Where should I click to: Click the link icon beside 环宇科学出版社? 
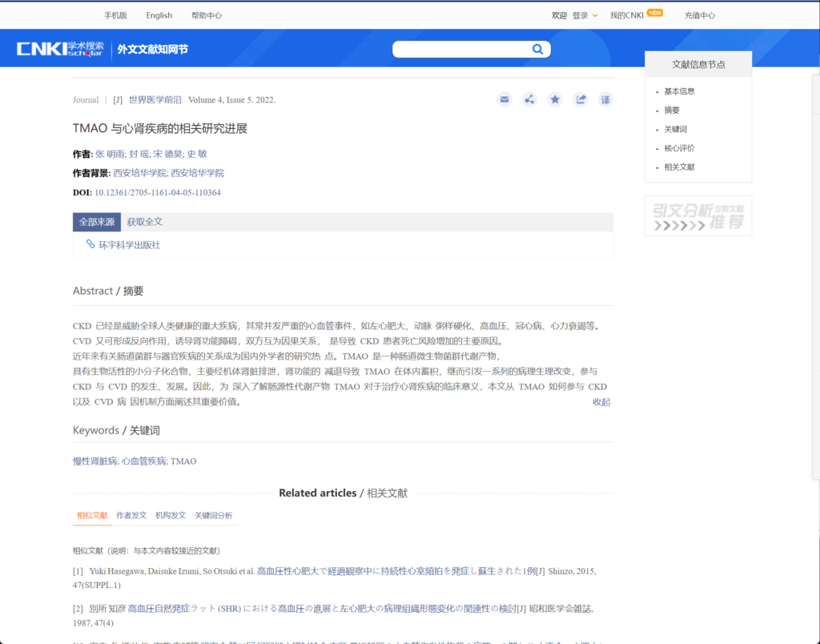coord(90,244)
